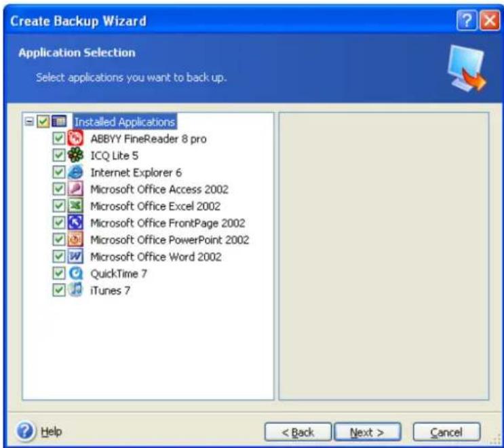Click the QuickTime 7 icon
504x448 pixels.
pyautogui.click(x=75, y=273)
